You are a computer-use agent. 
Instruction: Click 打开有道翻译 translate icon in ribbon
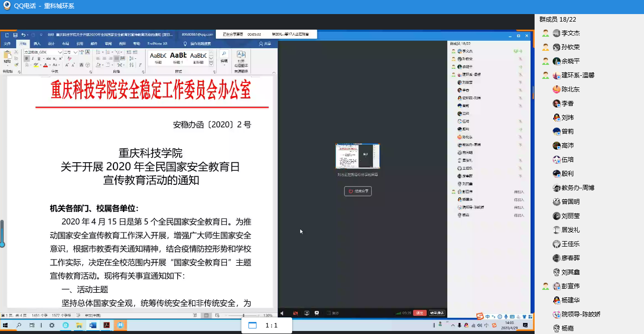pos(241,58)
